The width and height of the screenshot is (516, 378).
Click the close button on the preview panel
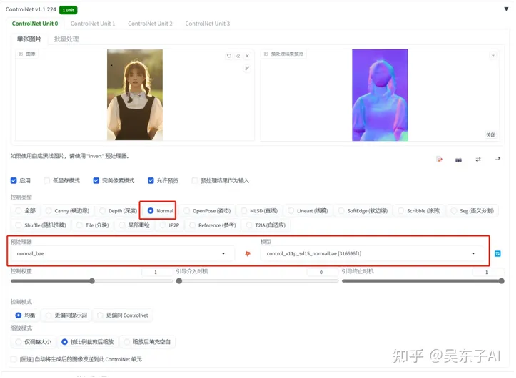coord(491,135)
